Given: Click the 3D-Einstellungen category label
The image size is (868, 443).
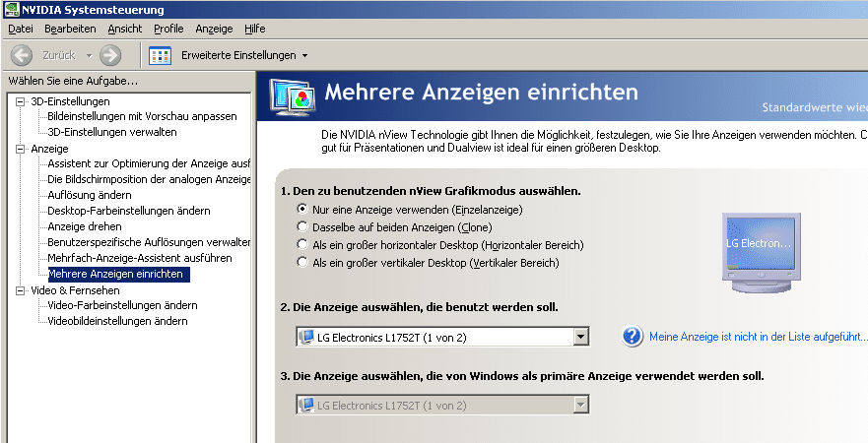Looking at the screenshot, I should [70, 101].
